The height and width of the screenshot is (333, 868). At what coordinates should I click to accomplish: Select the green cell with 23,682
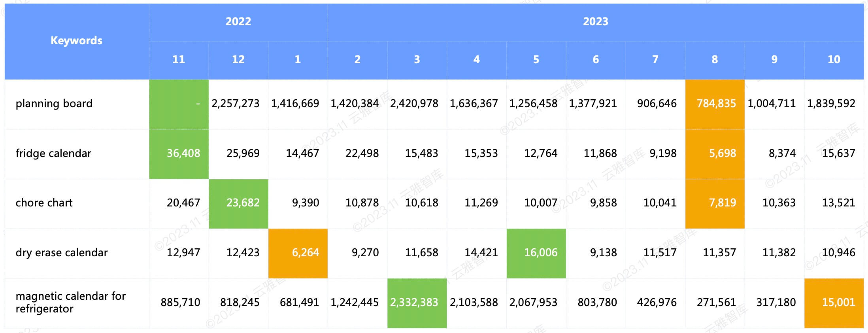click(238, 203)
